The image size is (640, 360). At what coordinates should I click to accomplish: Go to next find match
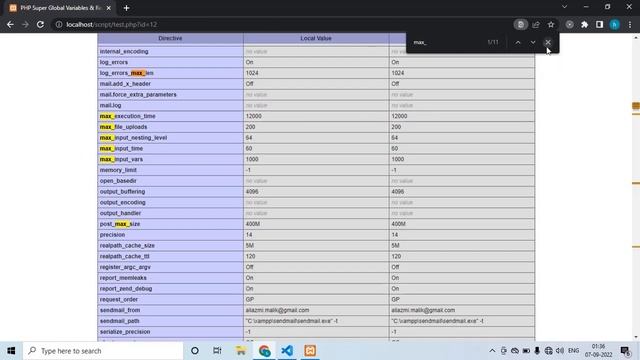pos(533,42)
